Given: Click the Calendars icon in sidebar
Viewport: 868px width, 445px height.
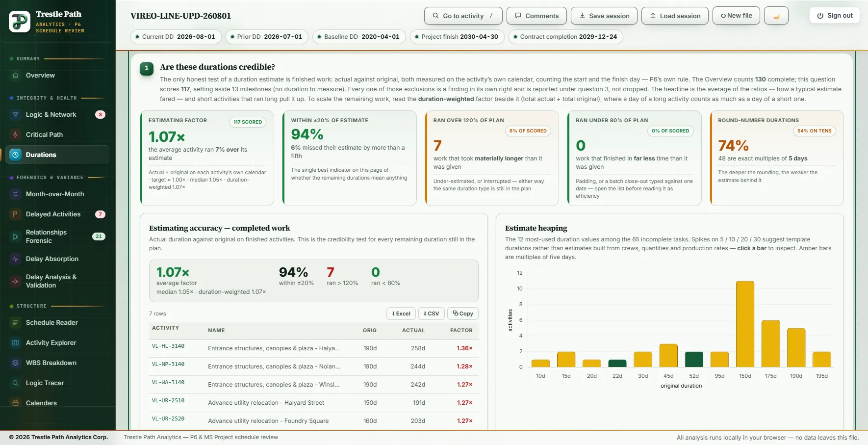Looking at the screenshot, I should [15, 403].
